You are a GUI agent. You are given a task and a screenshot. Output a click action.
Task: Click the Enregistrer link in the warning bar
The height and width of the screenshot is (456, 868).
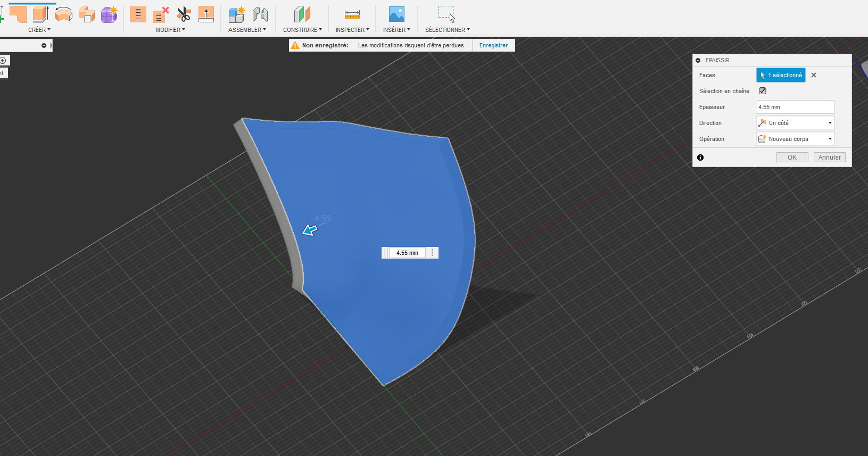pyautogui.click(x=493, y=45)
